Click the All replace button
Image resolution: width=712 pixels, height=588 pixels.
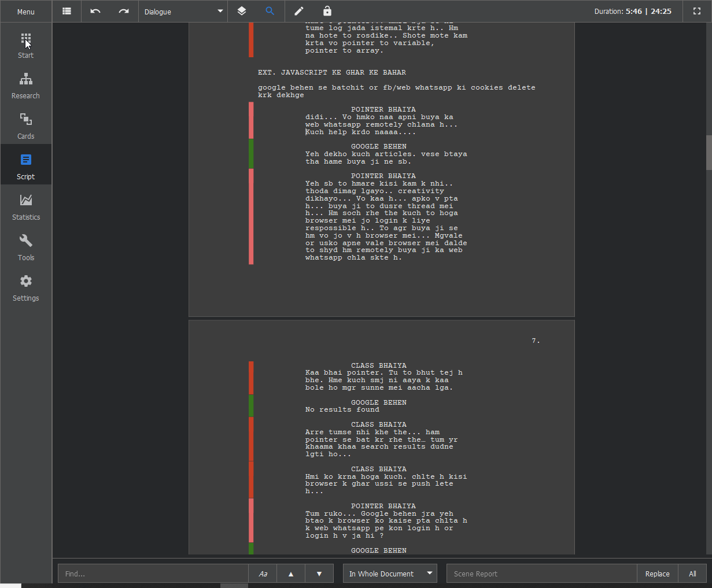(692, 574)
